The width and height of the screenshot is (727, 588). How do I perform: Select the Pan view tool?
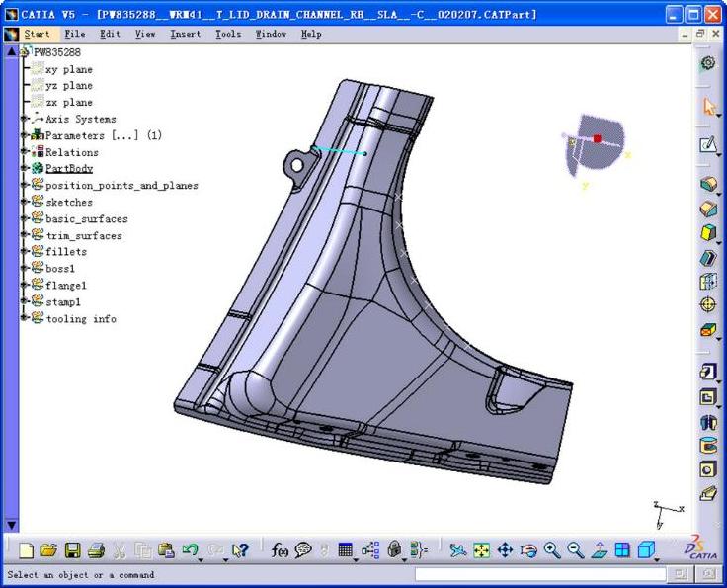(x=505, y=550)
